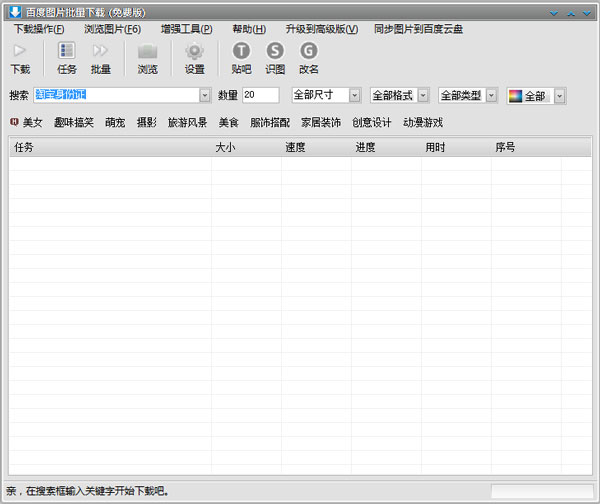Click the 任务 column header
The image size is (600, 504).
tap(111, 147)
